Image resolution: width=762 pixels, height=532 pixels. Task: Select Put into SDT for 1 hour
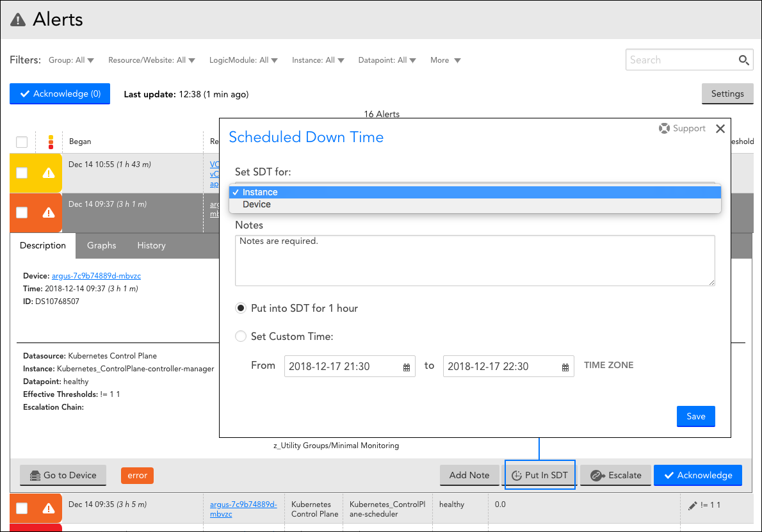(241, 308)
